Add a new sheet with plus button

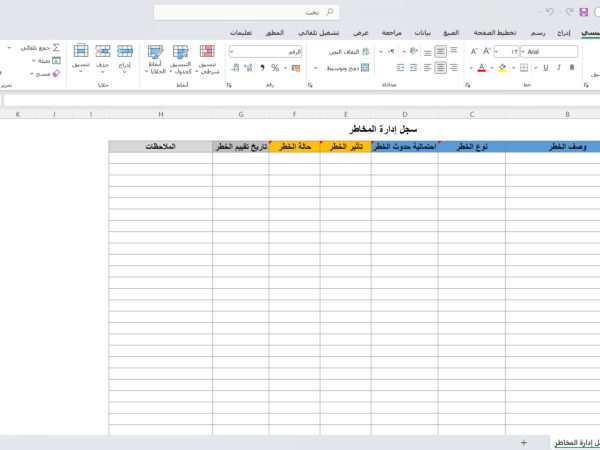[x=523, y=441]
